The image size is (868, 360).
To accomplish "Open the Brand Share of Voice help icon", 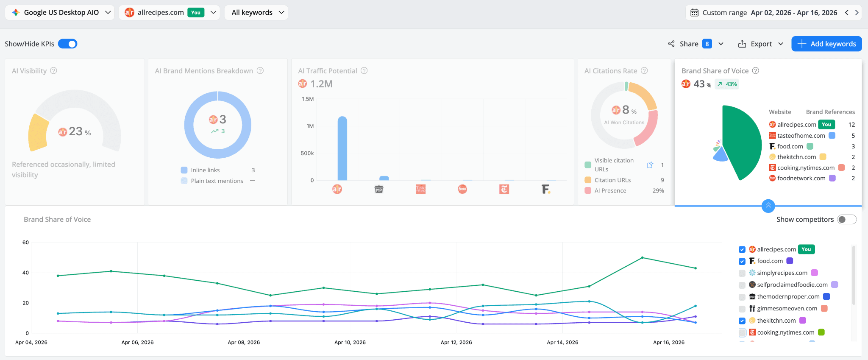I will [755, 70].
